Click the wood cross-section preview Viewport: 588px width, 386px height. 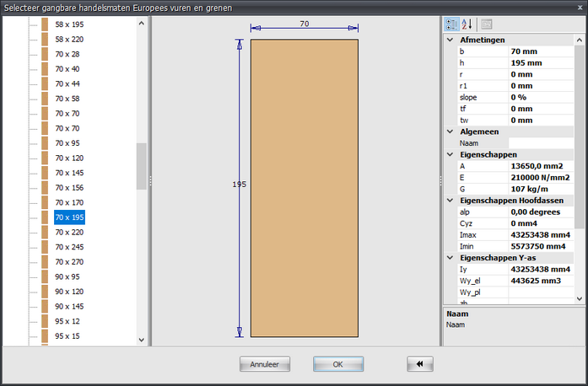305,188
